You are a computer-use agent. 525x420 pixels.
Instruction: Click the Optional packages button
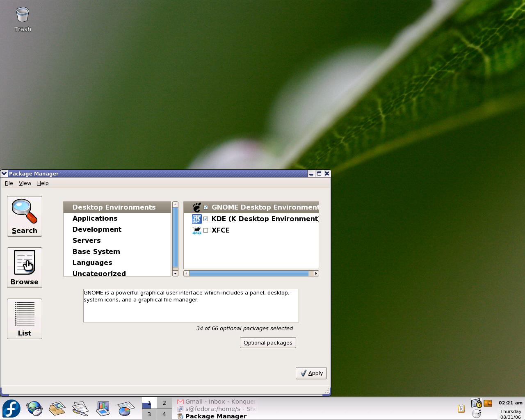[x=268, y=342]
